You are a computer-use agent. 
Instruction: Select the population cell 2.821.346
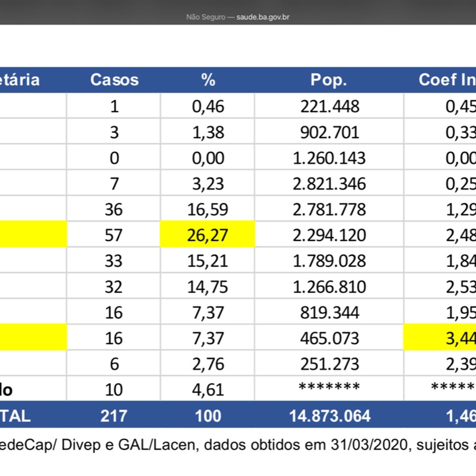click(329, 184)
